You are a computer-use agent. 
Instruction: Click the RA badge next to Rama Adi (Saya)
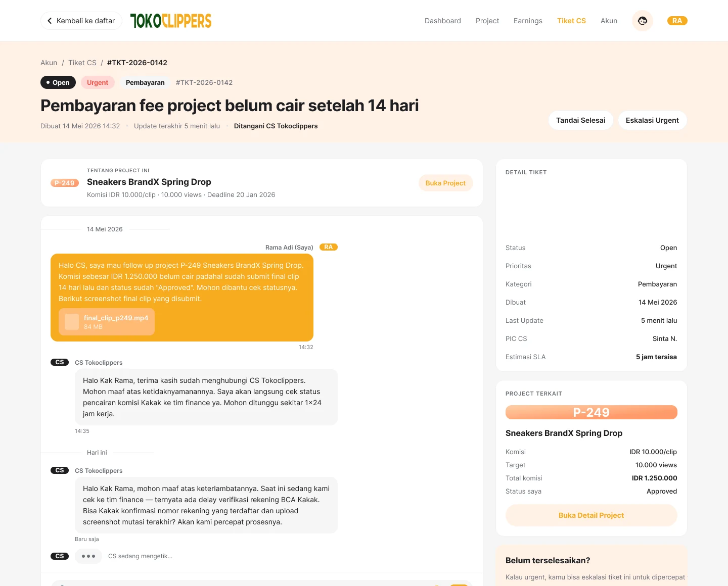tap(329, 247)
